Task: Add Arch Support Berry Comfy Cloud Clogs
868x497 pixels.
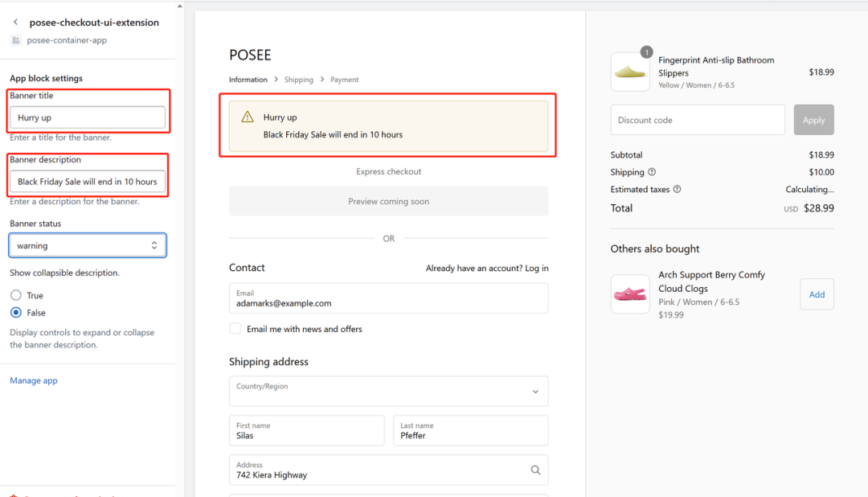Action: 817,294
